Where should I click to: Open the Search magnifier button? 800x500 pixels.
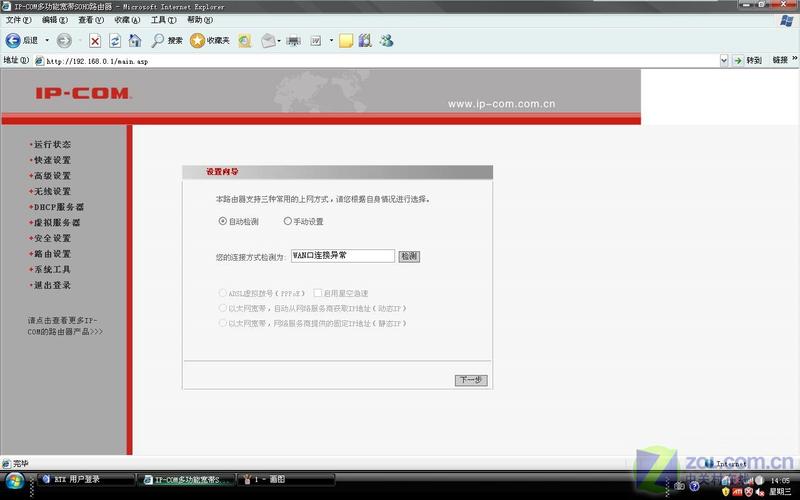point(167,40)
